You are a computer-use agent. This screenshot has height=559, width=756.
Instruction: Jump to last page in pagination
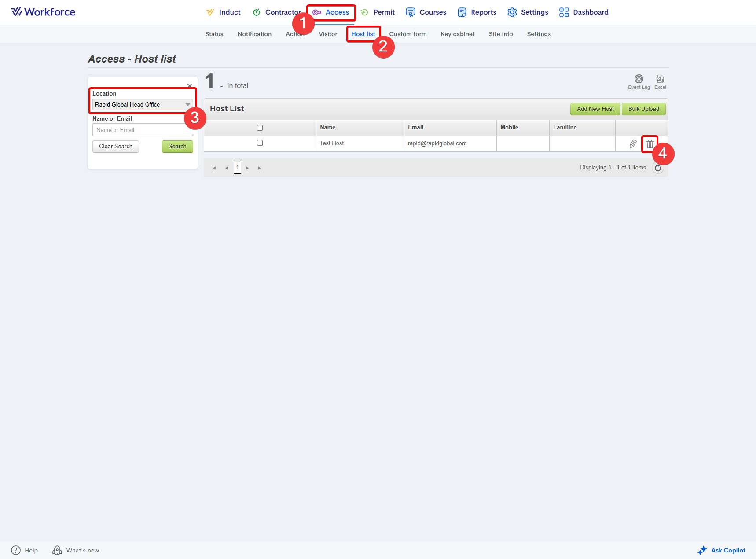pos(260,168)
